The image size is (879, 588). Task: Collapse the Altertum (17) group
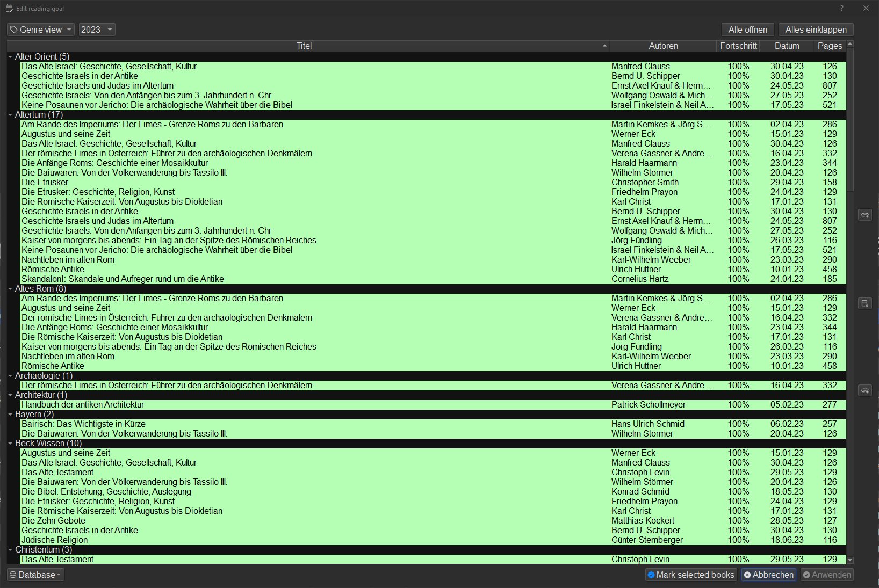(10, 114)
